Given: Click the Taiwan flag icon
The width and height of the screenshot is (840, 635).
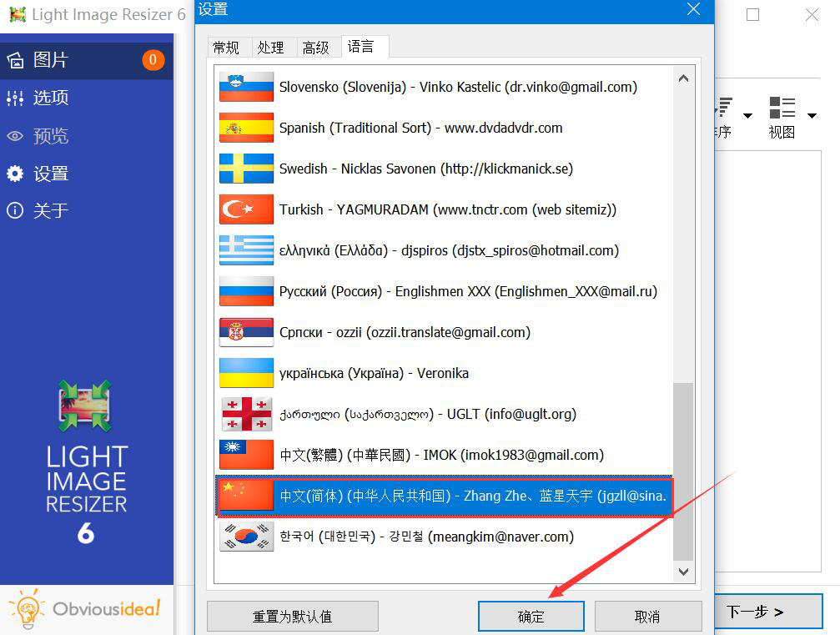Looking at the screenshot, I should [246, 455].
